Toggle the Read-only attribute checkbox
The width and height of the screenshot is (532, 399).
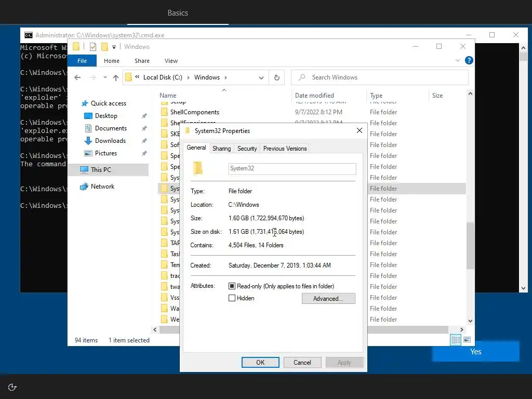click(x=232, y=286)
